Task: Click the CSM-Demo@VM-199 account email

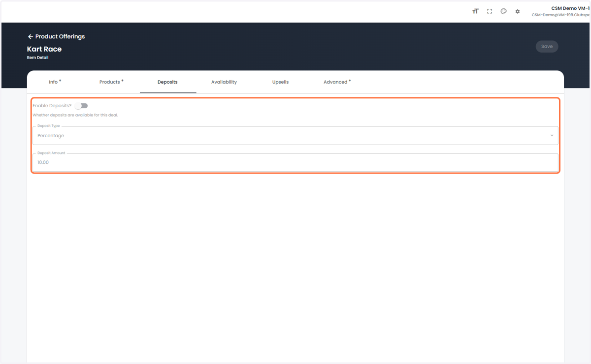Action: (x=560, y=15)
